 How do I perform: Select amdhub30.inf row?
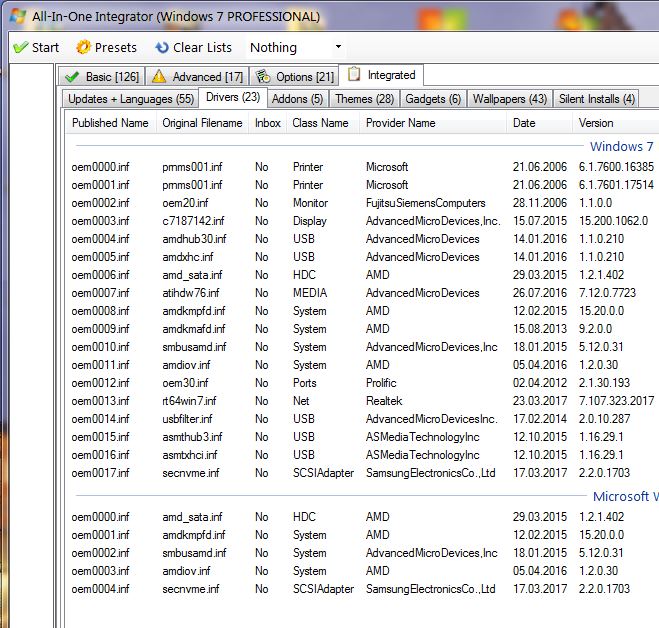point(362,239)
